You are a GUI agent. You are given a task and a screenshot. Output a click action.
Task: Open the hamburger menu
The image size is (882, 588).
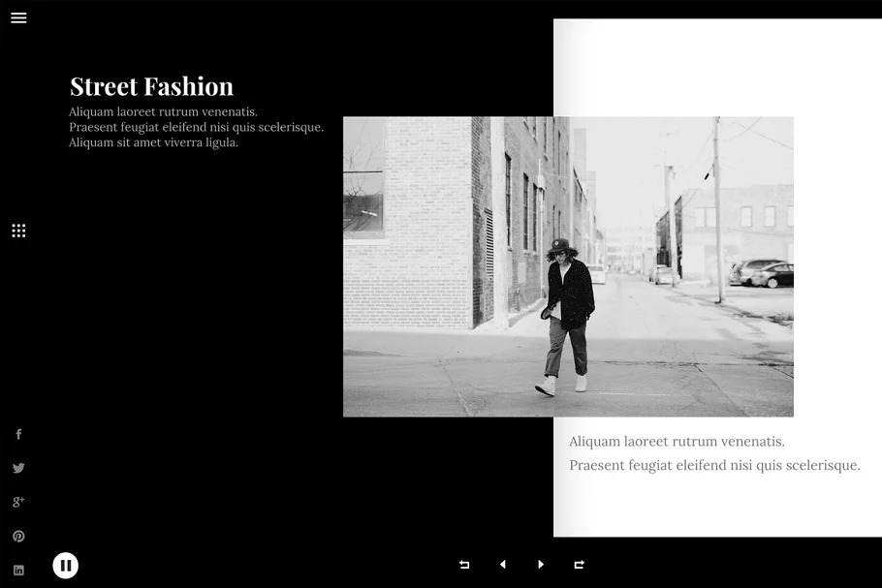tap(18, 17)
